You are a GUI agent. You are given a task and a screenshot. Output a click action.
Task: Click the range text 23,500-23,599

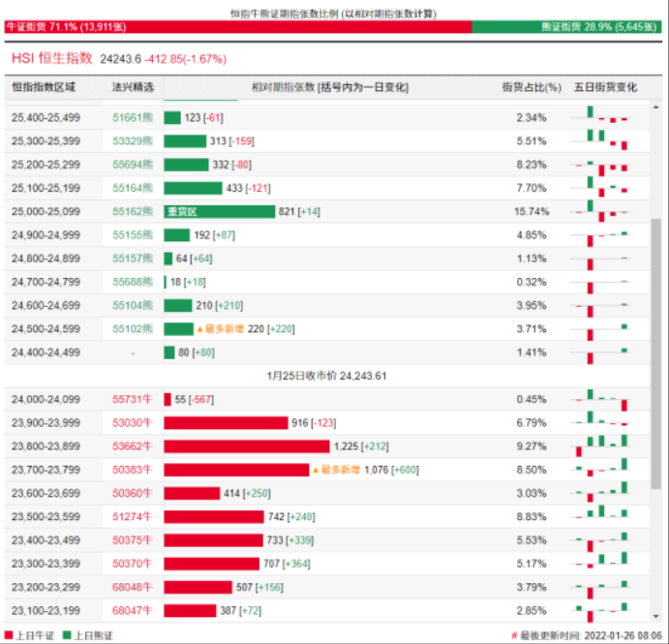[46, 517]
